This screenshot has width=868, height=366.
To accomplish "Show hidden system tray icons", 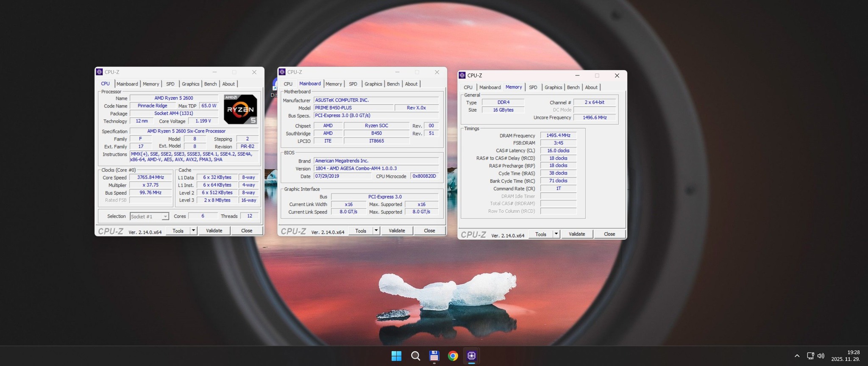I will click(797, 356).
